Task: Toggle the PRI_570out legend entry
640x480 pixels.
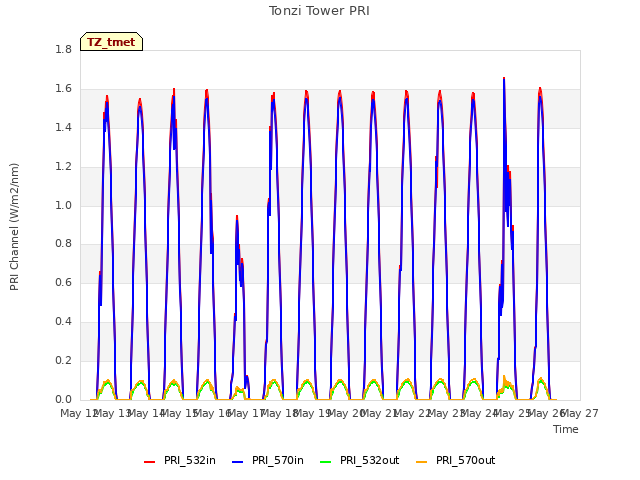Action: (456, 461)
